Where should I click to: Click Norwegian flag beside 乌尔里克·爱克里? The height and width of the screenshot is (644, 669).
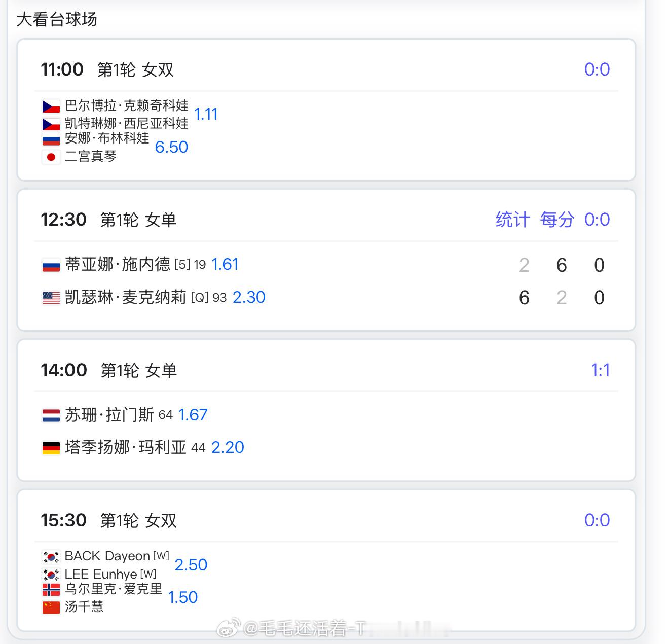[x=51, y=590]
